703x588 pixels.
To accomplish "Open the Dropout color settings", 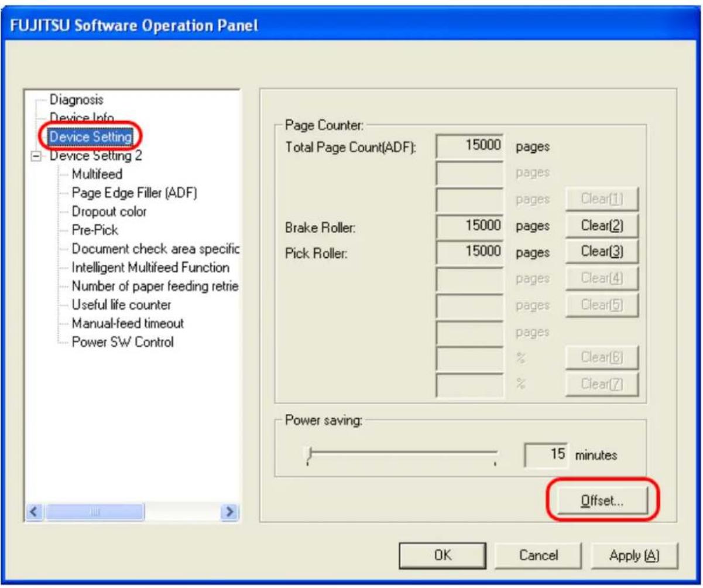I will coord(109,211).
